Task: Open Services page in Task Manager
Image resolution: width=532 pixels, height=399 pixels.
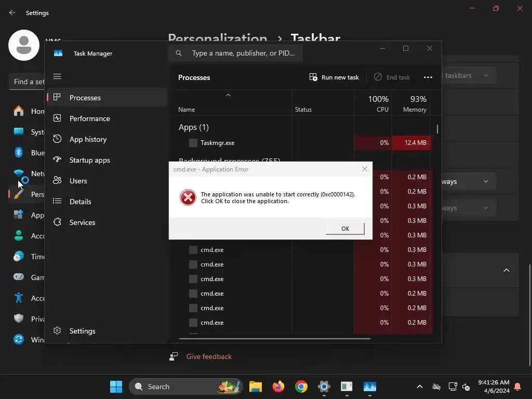Action: coord(107,222)
